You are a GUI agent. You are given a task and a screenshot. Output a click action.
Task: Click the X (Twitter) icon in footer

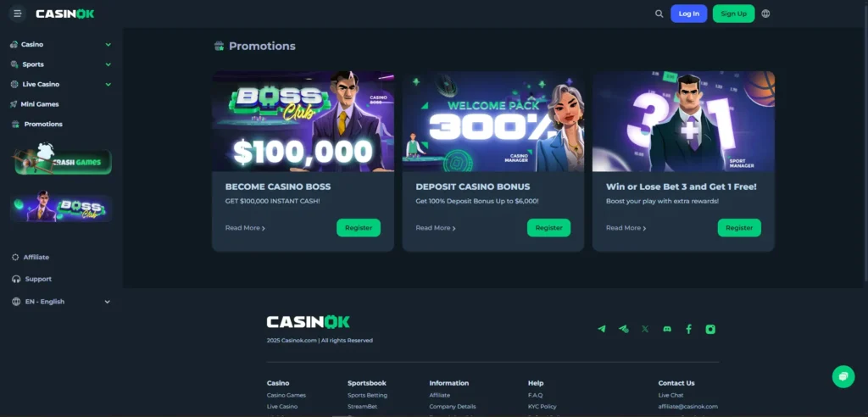click(x=645, y=329)
